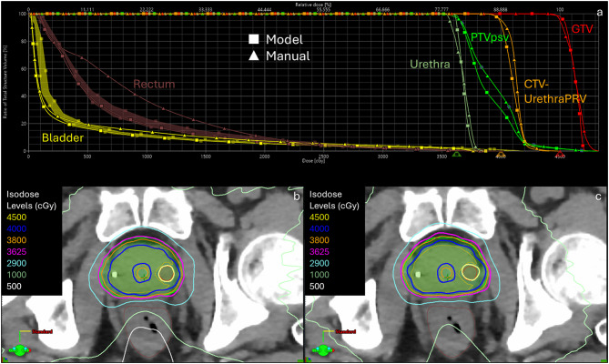
Task: Select the red triangle marker at 4500 cGy
Action: coord(560,155)
